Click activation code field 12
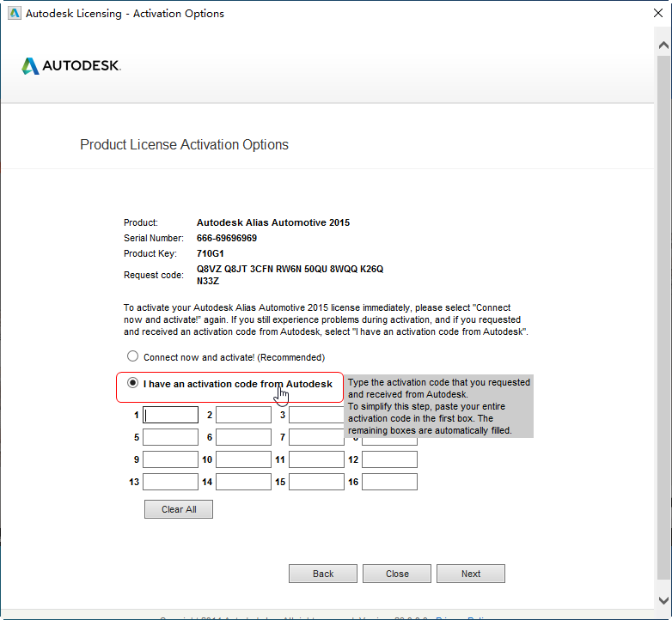Image resolution: width=672 pixels, height=620 pixels. pyautogui.click(x=389, y=459)
